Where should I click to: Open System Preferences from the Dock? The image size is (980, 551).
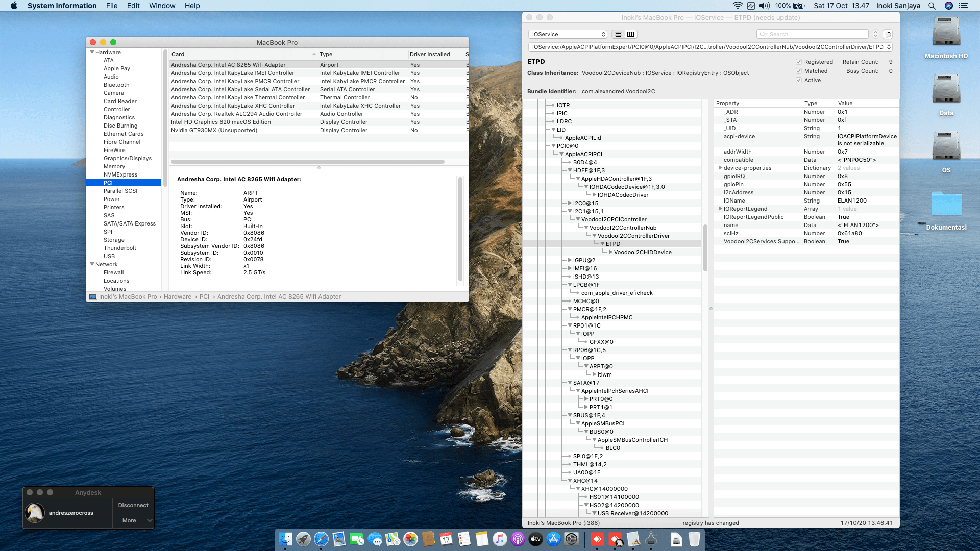tap(571, 539)
